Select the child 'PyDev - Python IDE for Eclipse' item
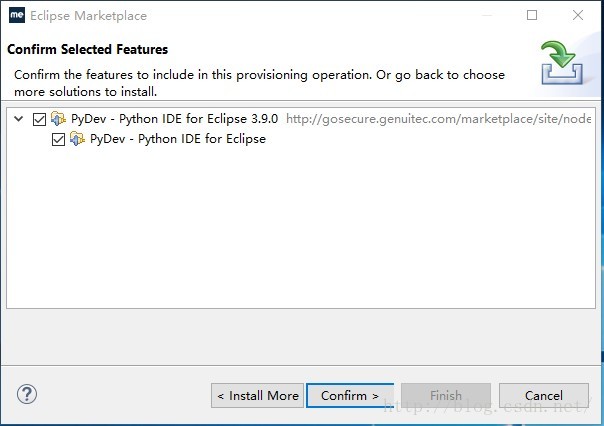This screenshot has height=426, width=604. pos(177,138)
